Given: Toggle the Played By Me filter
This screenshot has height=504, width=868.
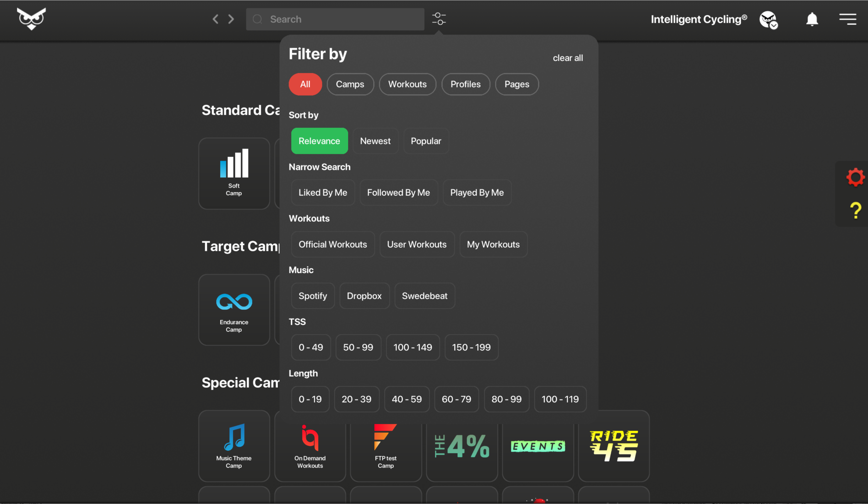Looking at the screenshot, I should click(477, 193).
